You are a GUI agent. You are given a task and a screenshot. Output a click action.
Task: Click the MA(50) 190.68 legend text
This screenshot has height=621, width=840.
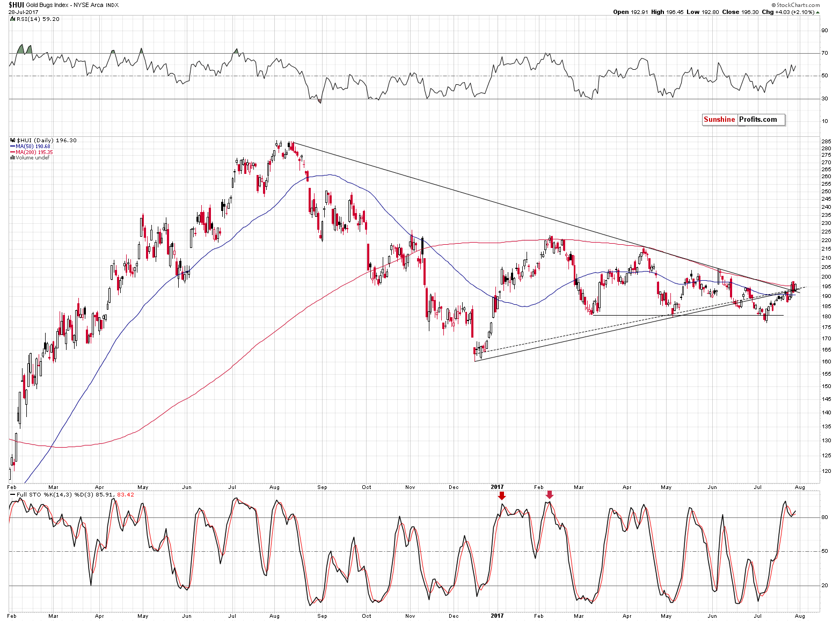point(33,147)
